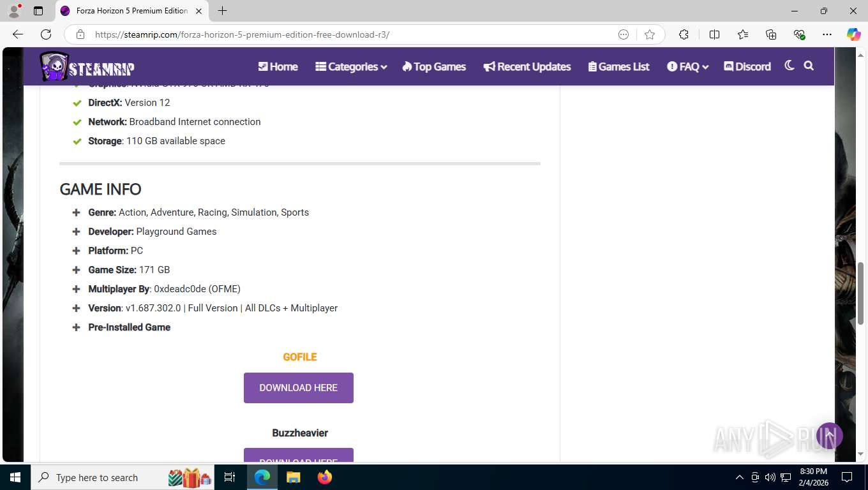Open Extensions puzzle icon
Viewport: 868px width, 490px height.
pos(684,34)
